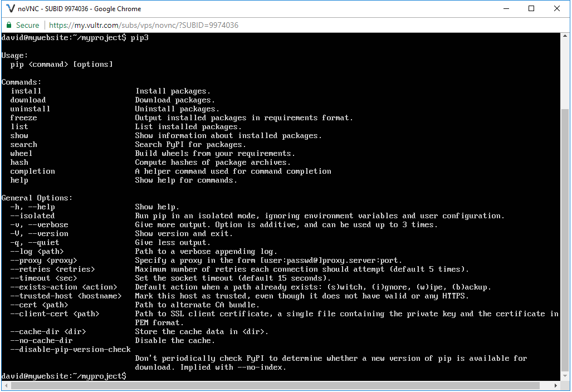572x392 pixels.
Task: Click the wheel command entry
Action: (x=21, y=153)
